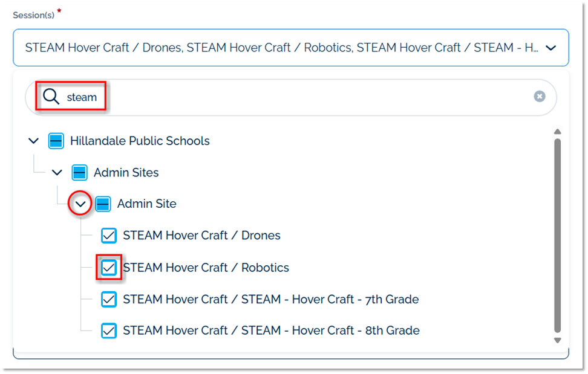Select the Hillandale Public Schools label
Viewport: 588px width, 374px height.
tap(140, 141)
